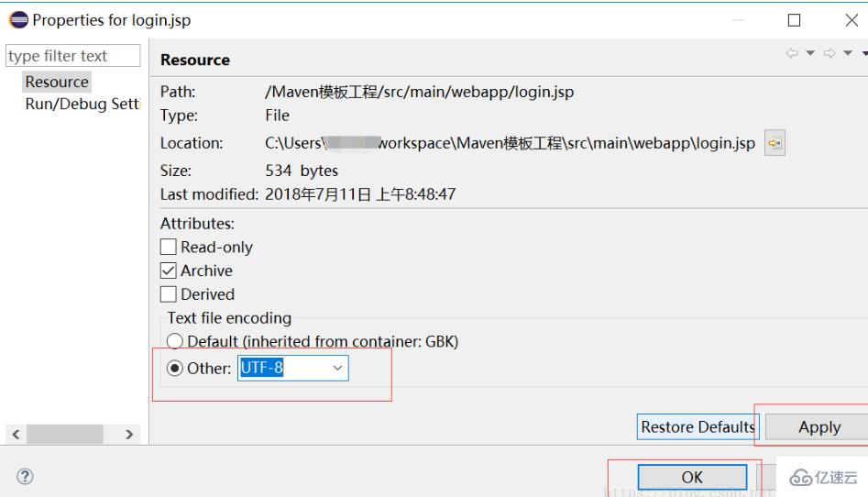868x497 pixels.
Task: Click the Restore Defaults button
Action: coord(698,426)
